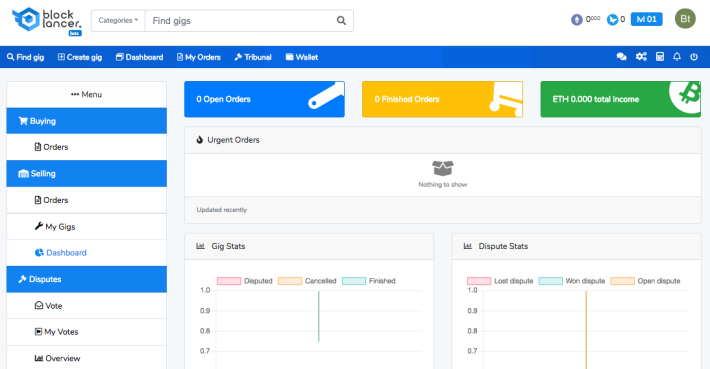Click the Dispute Stats heading

(x=503, y=246)
